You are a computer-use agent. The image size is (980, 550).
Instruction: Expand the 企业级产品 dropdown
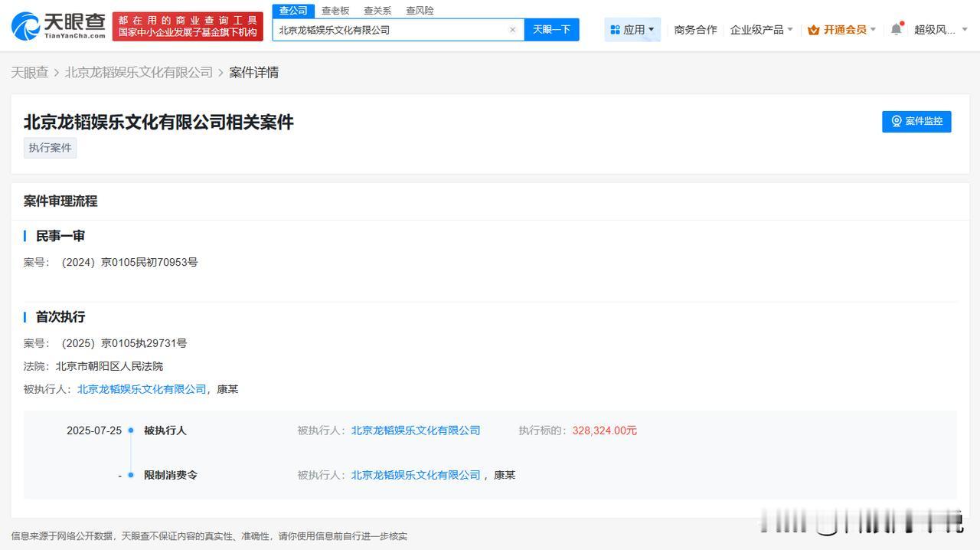[x=761, y=30]
